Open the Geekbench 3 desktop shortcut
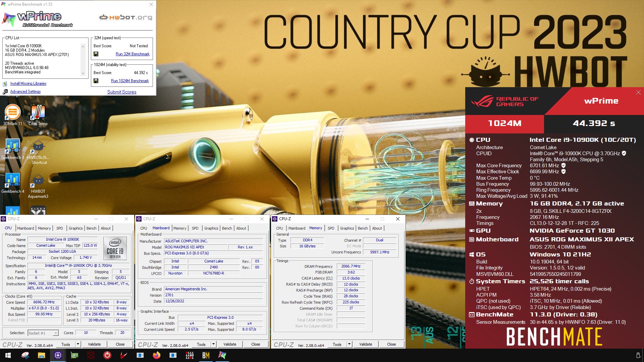Screen dimensions: 644x362 tap(13, 149)
